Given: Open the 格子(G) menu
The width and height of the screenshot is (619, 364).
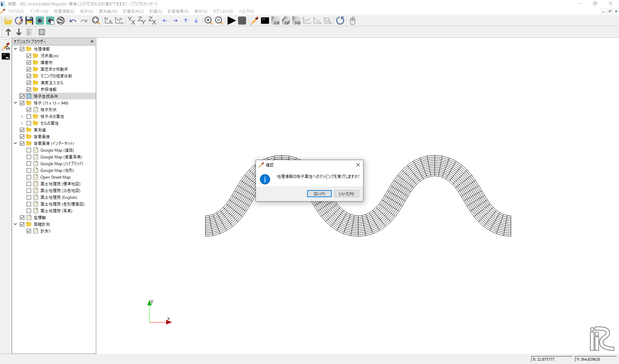Looking at the screenshot, I should pos(87,11).
